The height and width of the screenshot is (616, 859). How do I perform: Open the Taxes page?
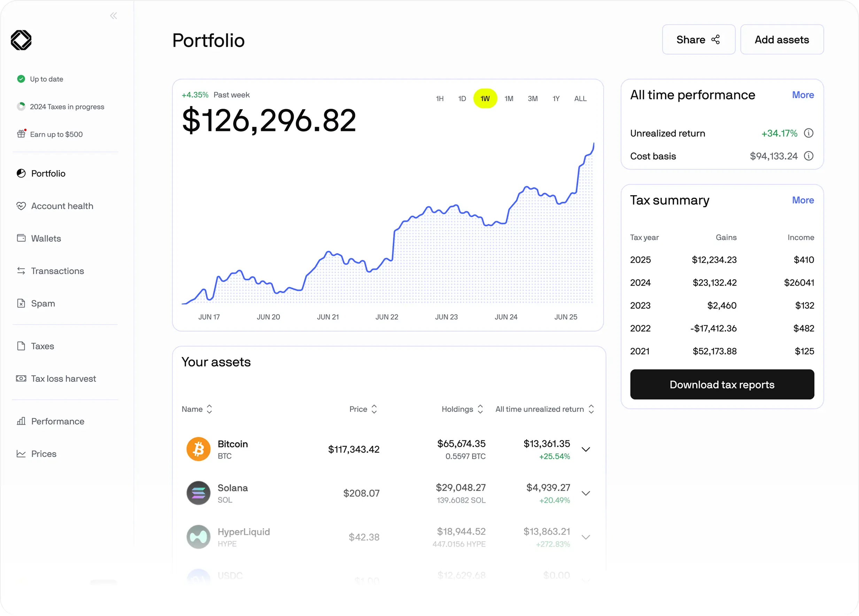42,346
